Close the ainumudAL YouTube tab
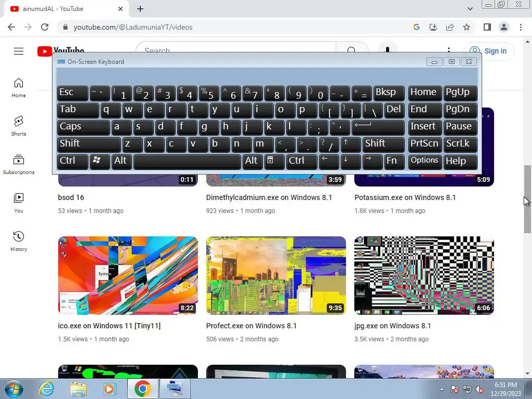 [x=121, y=9]
